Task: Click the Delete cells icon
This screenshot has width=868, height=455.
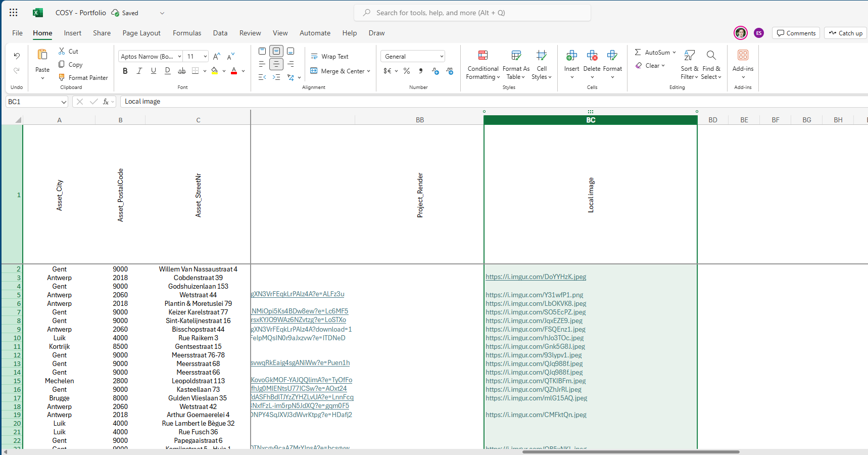Action: pyautogui.click(x=592, y=55)
